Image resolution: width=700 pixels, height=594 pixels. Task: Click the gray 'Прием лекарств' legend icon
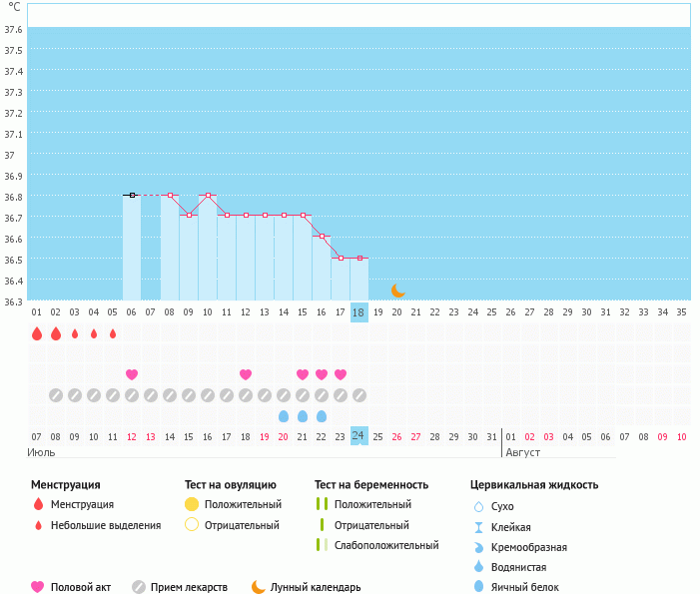point(139,587)
